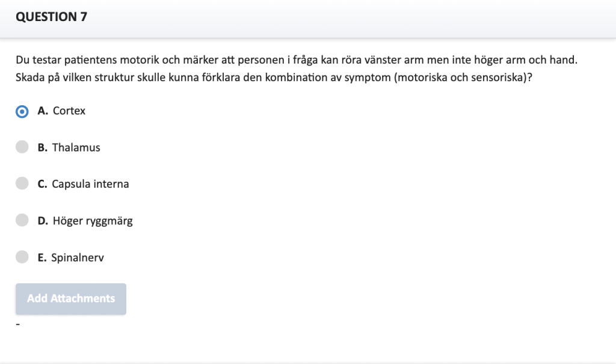616x364 pixels.
Task: Click the bold letter B. option marker
Action: (x=43, y=147)
